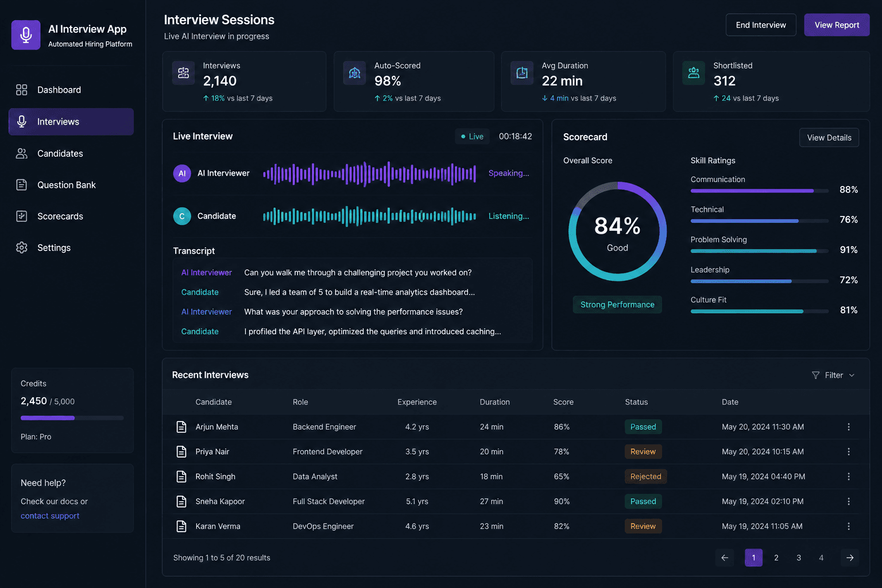Click the Rejected status for Rohit Singh
This screenshot has width=882, height=588.
point(645,477)
